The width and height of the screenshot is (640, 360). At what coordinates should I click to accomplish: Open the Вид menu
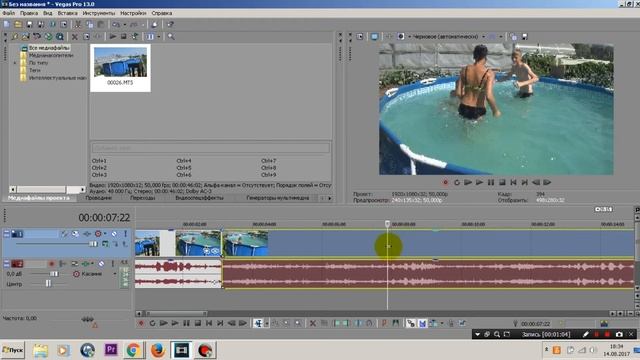click(47, 13)
